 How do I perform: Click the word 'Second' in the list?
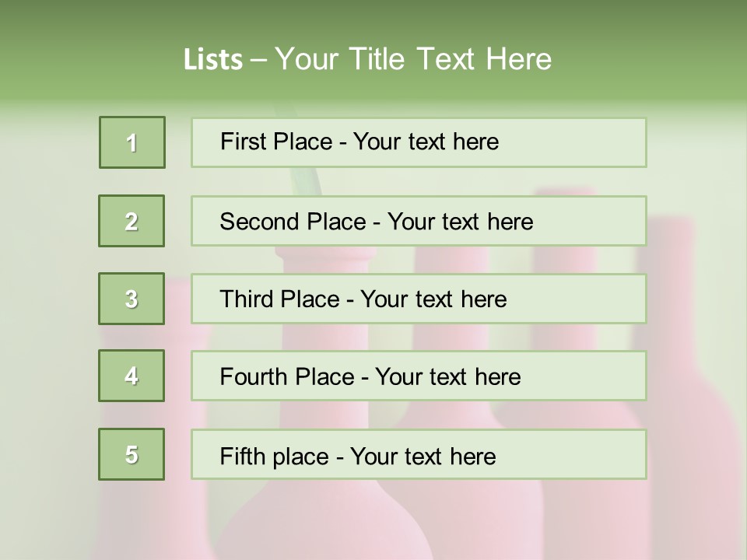click(x=258, y=222)
